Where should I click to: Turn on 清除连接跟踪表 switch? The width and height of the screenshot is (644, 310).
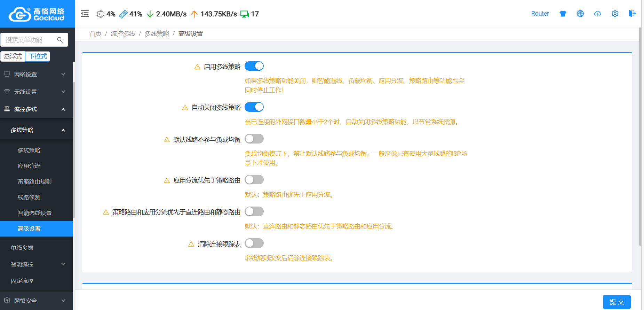(x=254, y=243)
